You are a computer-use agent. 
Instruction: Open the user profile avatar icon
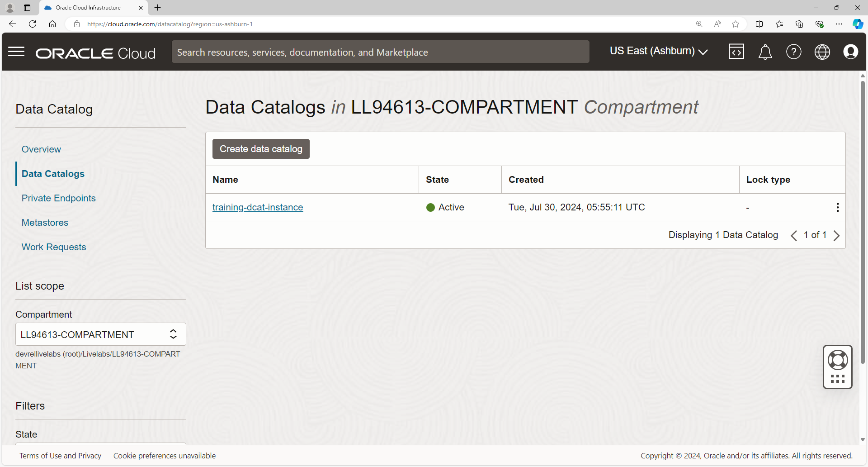click(851, 52)
